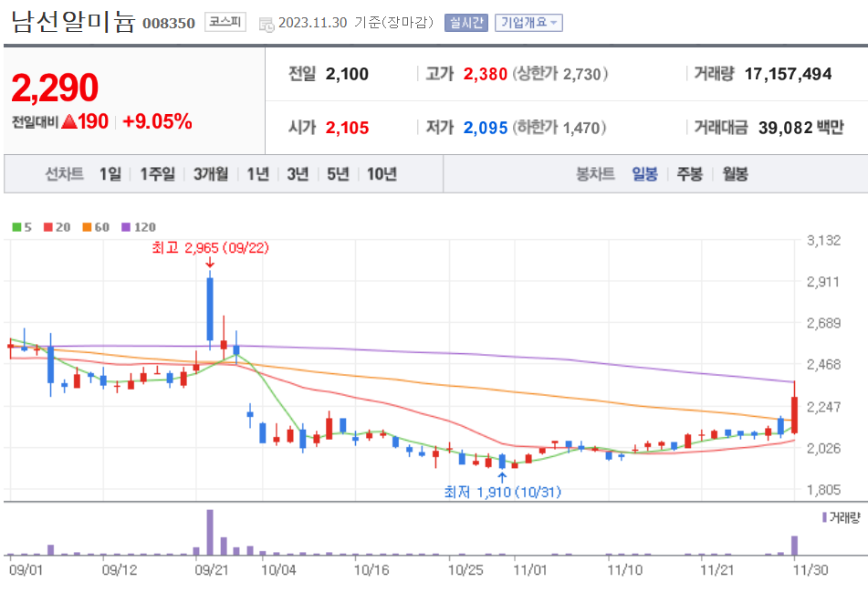Image resolution: width=868 pixels, height=593 pixels.
Task: Open the 기업개요 dropdown
Action: tap(528, 23)
